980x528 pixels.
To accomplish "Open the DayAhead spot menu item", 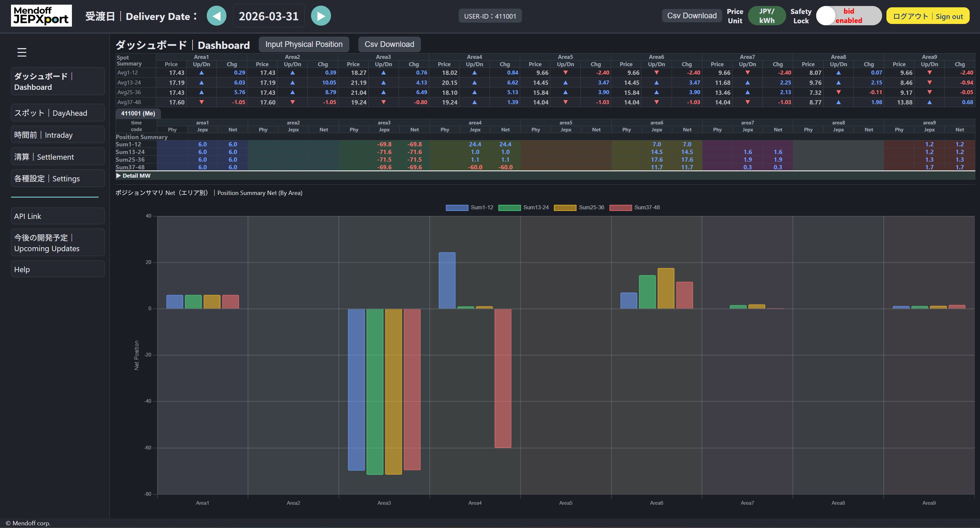I will pyautogui.click(x=58, y=113).
